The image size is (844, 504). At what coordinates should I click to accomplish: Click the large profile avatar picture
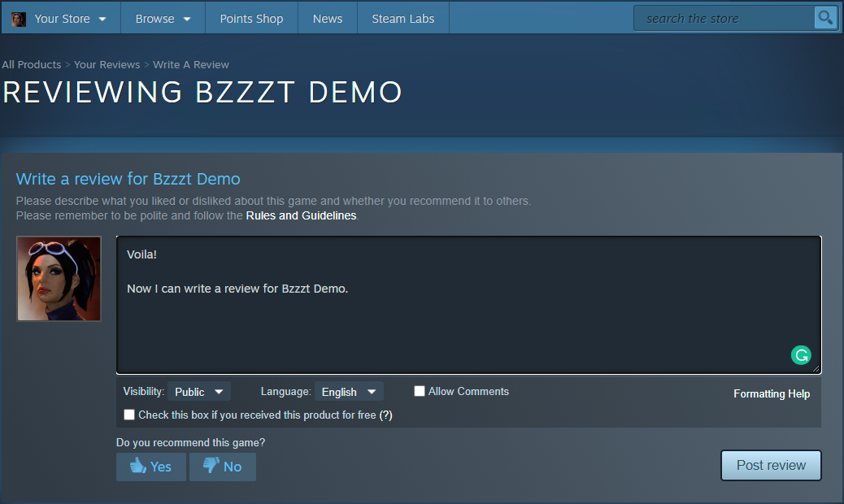coord(59,279)
